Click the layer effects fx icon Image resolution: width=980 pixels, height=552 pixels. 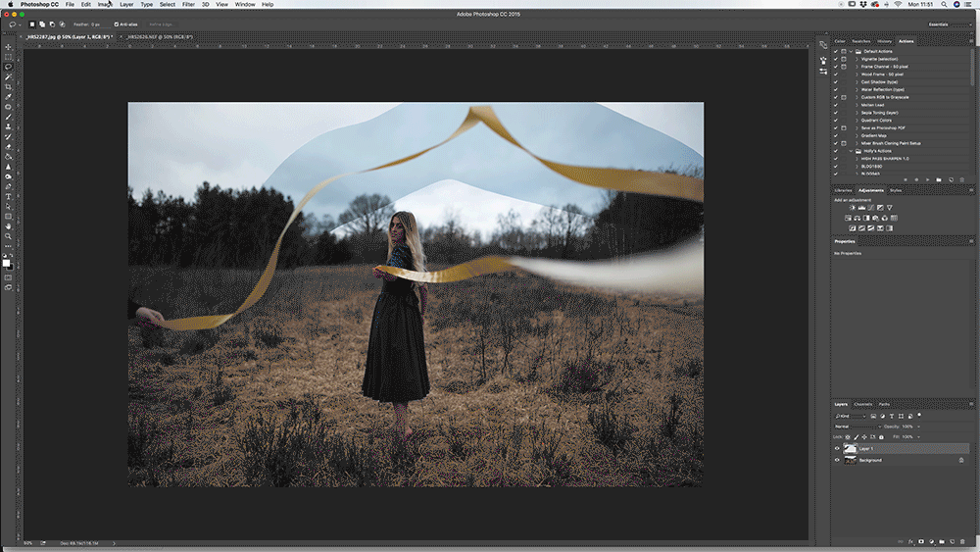click(910, 542)
